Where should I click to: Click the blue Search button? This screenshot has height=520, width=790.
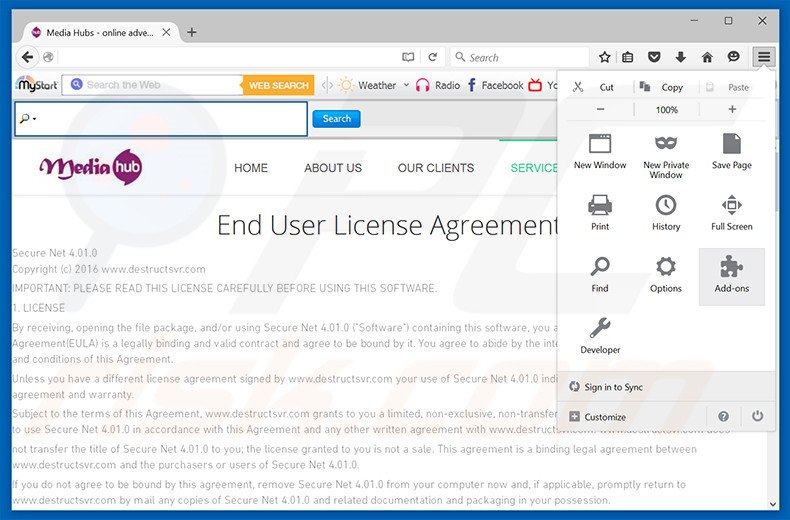(x=336, y=118)
